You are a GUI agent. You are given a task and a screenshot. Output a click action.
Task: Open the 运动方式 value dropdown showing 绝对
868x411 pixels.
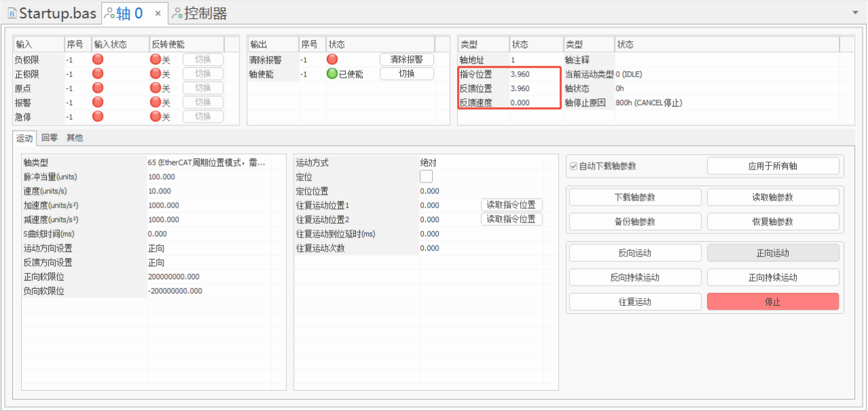(448, 163)
